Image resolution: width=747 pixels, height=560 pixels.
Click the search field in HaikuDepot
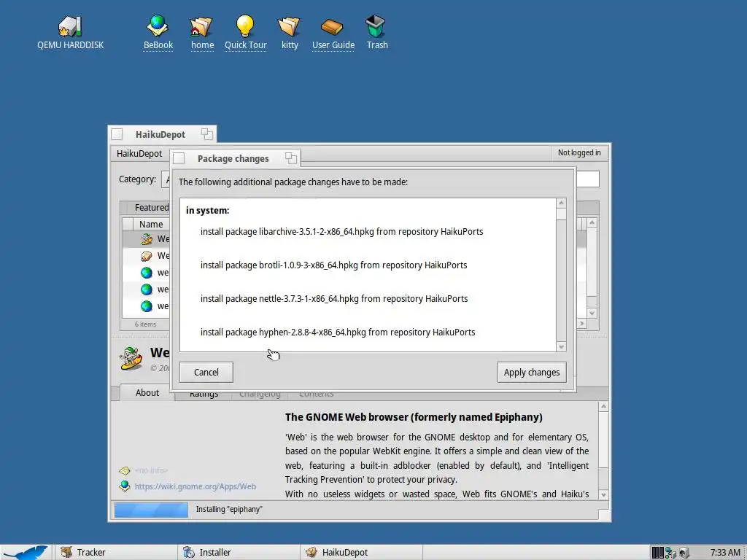587,179
